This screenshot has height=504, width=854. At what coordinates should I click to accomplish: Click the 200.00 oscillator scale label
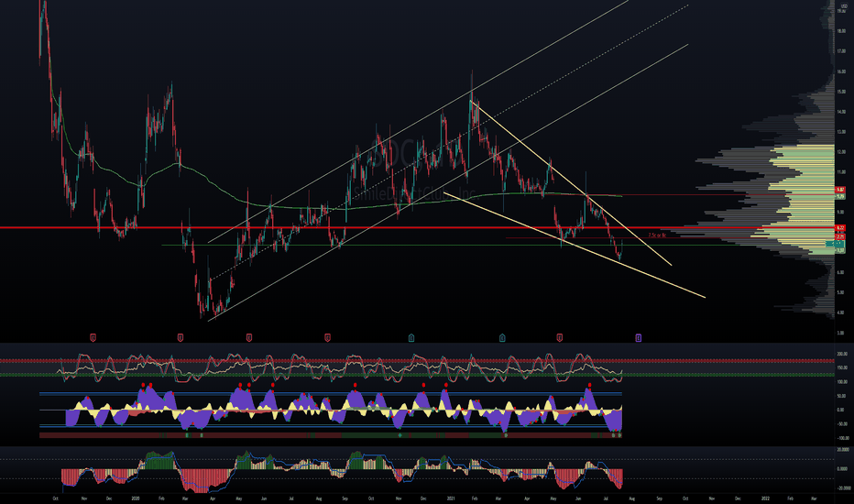(x=842, y=354)
